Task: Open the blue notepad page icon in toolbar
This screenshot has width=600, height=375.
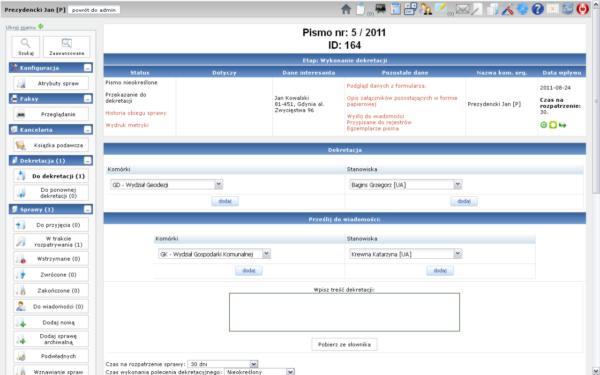Action: point(396,9)
